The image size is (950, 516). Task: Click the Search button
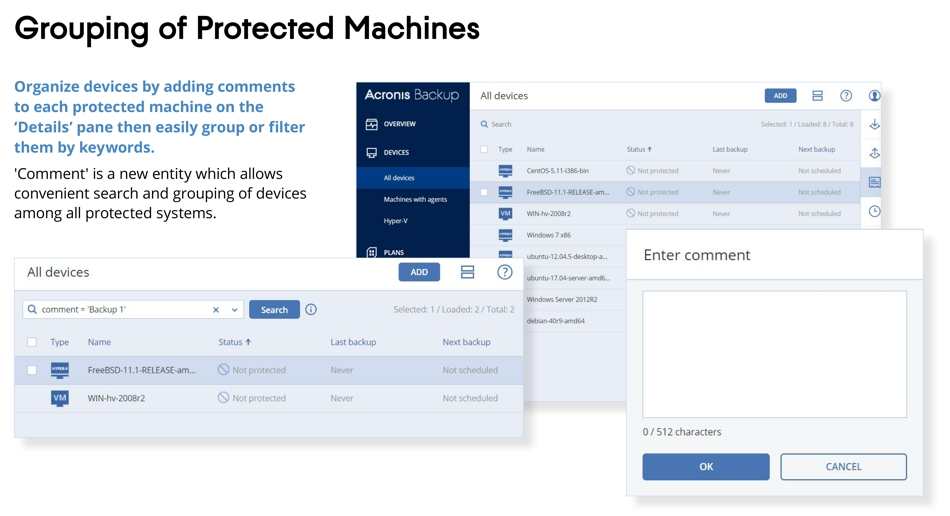point(274,309)
